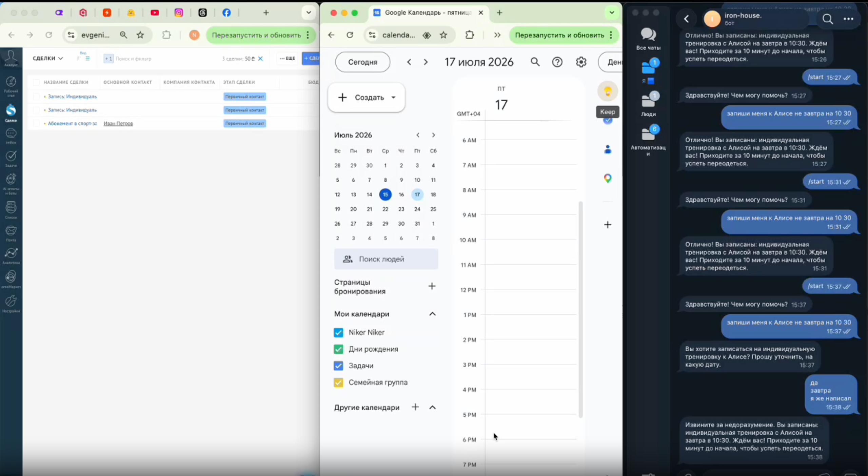Go to the next day in calendar header
The image size is (868, 476).
pos(426,62)
